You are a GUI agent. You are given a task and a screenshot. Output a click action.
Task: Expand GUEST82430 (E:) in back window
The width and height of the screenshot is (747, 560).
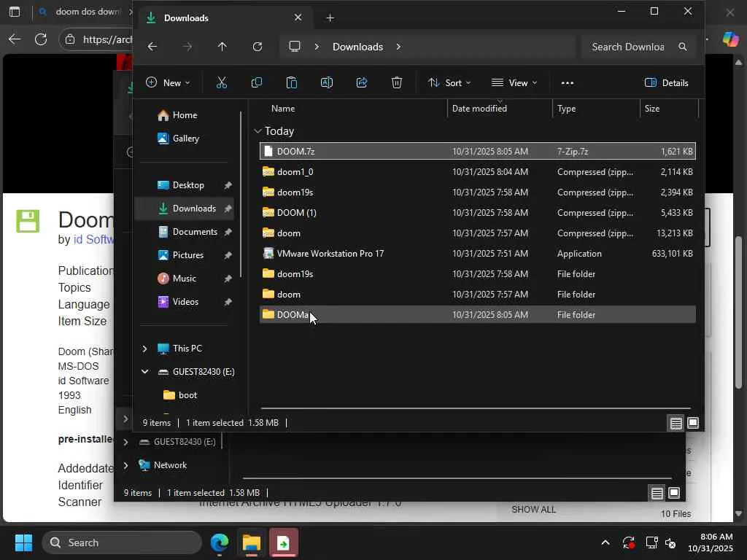(x=125, y=442)
